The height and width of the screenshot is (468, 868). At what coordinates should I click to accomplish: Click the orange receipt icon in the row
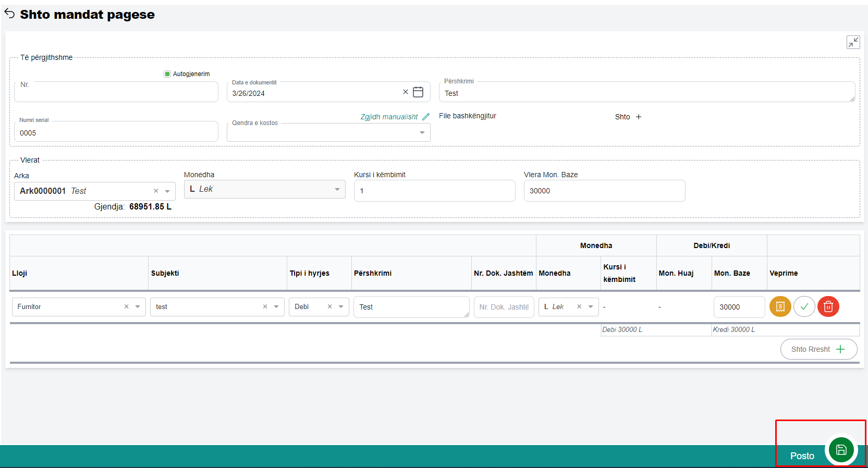pos(780,307)
